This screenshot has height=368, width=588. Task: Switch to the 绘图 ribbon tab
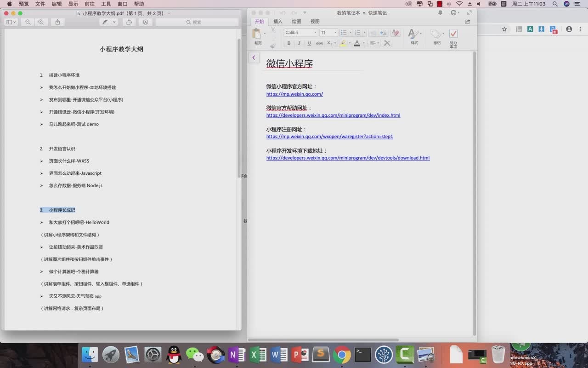(296, 21)
